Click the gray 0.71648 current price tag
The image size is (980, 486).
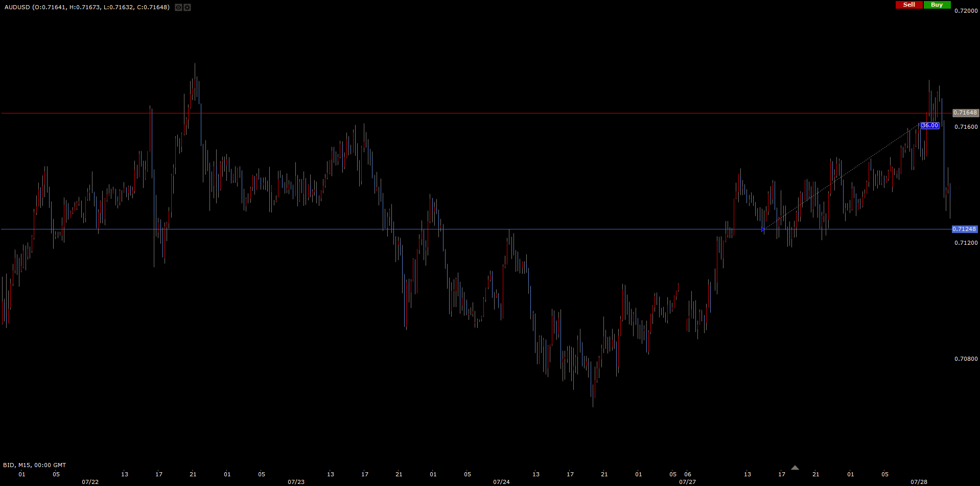965,113
